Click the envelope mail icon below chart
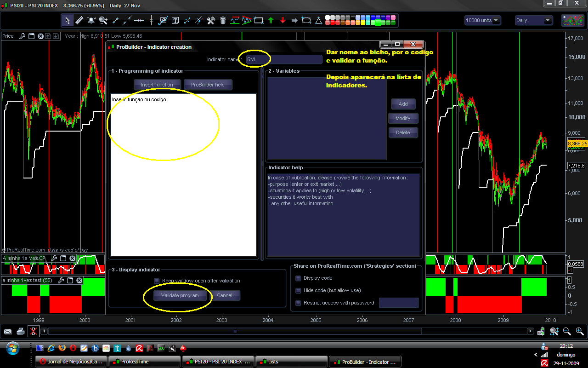Screen dimensions: 588x368 tap(8, 331)
